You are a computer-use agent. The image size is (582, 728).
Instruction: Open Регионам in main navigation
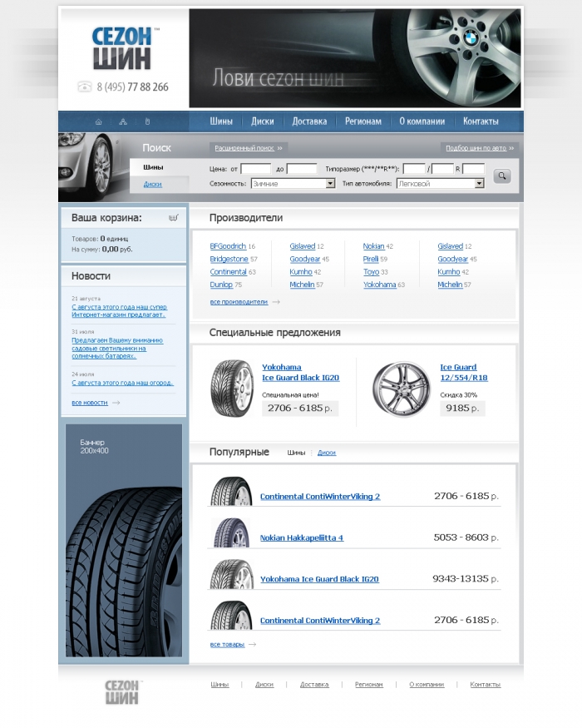click(363, 121)
